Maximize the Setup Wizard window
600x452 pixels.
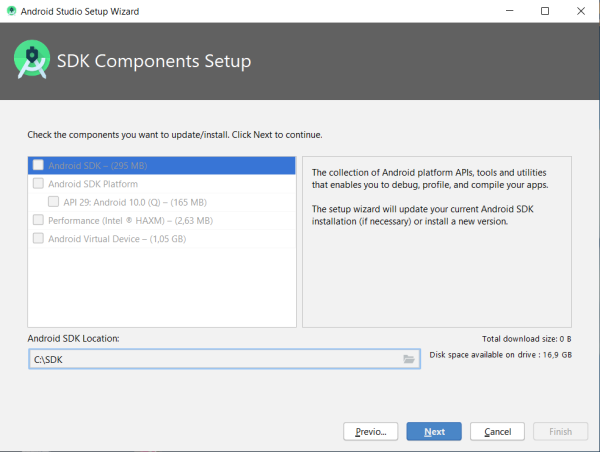[x=545, y=11]
